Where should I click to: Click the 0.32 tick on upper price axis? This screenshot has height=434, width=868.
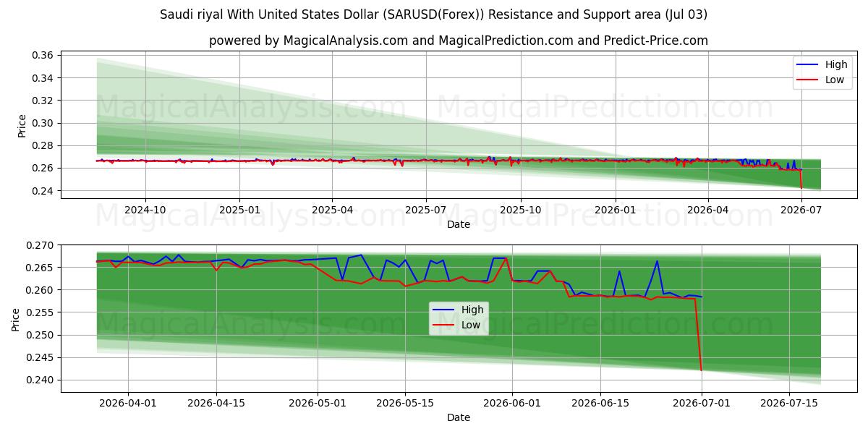click(43, 101)
